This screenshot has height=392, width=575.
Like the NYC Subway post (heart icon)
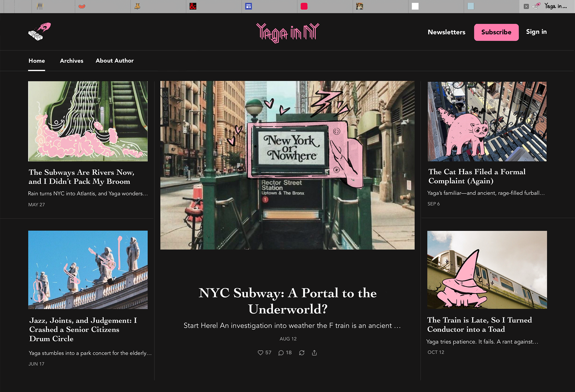point(261,353)
